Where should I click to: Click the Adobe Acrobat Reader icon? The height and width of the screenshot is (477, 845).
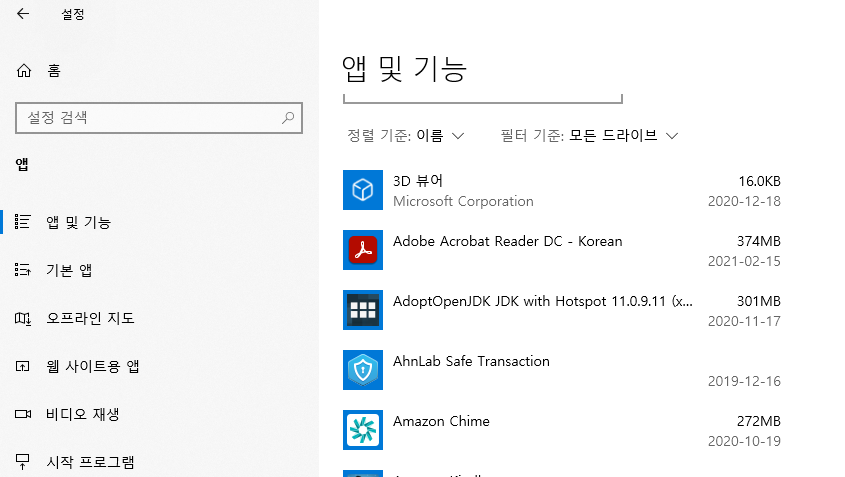pos(363,250)
